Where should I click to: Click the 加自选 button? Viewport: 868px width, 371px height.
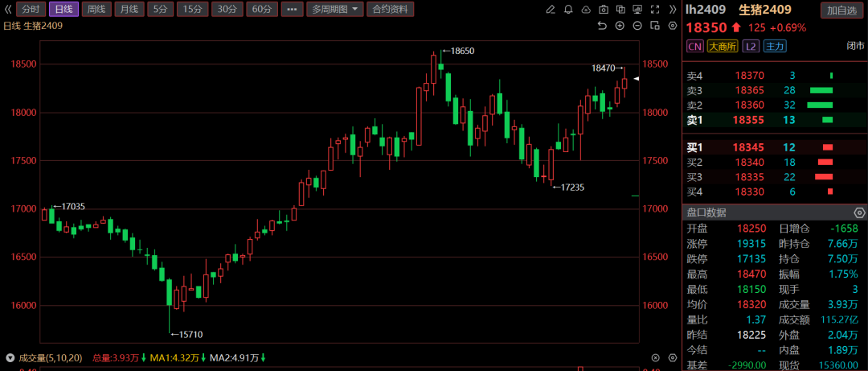[841, 10]
